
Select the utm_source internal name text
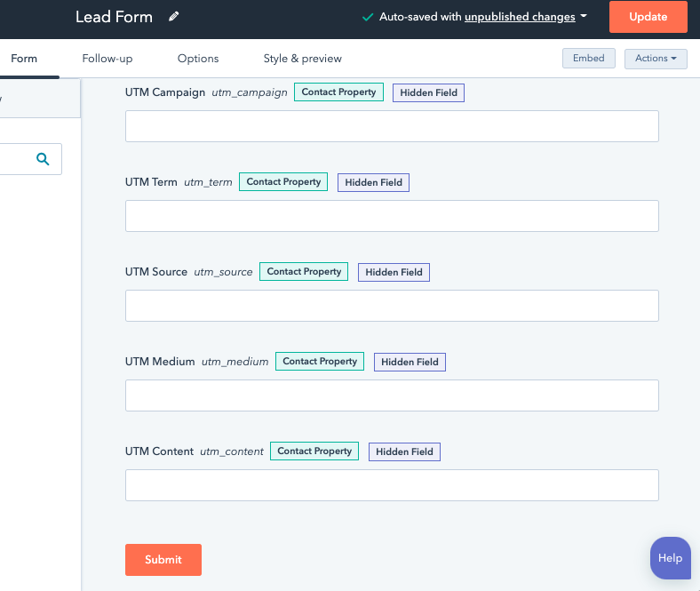click(x=223, y=272)
